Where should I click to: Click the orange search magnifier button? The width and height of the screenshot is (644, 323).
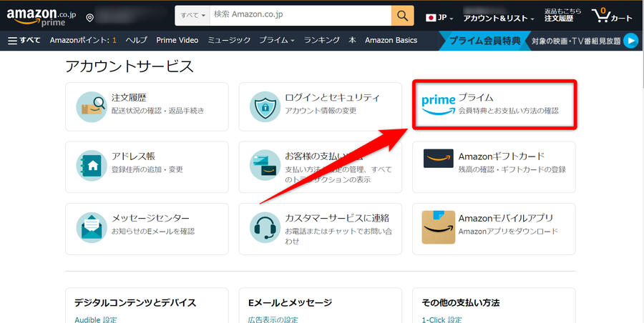[402, 16]
